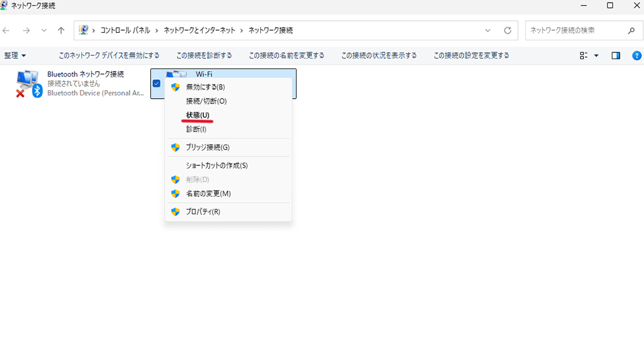644x350 pixels.
Task: Go back using the back arrow
Action: [x=6, y=30]
